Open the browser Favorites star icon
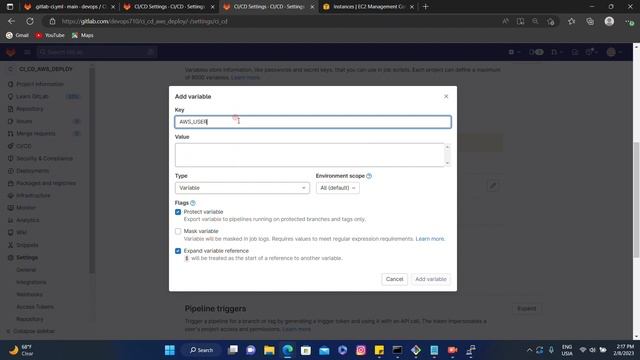The image size is (640, 360). coord(571,21)
